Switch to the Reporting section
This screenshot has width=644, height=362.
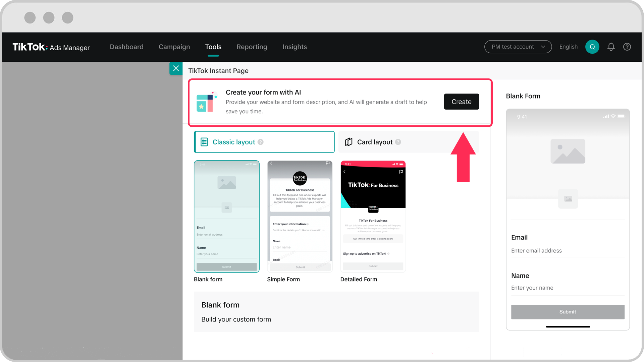pyautogui.click(x=252, y=47)
